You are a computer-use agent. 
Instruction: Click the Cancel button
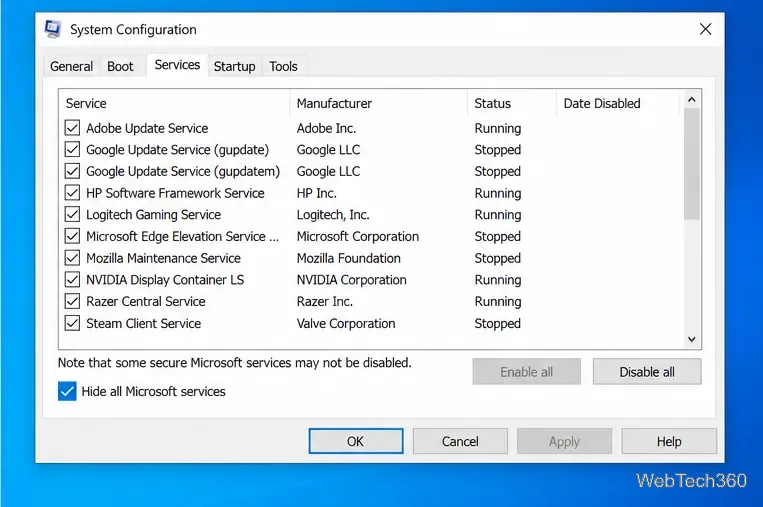pyautogui.click(x=460, y=441)
